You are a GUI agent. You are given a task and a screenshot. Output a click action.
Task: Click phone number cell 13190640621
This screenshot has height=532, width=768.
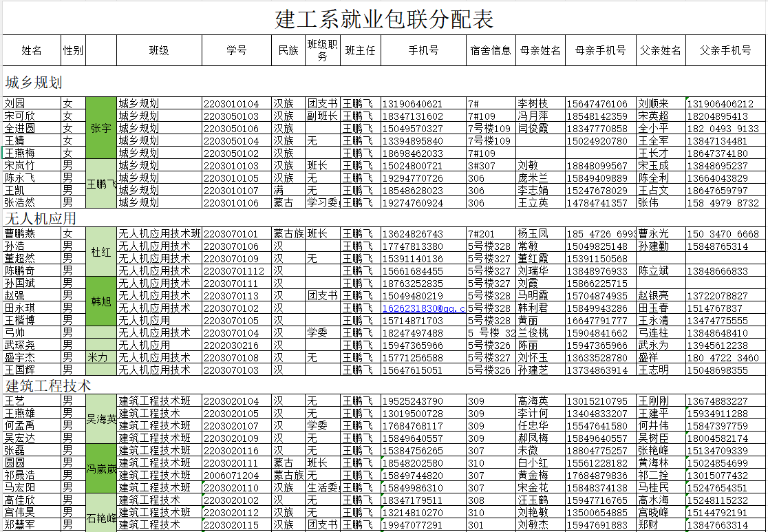tap(424, 103)
